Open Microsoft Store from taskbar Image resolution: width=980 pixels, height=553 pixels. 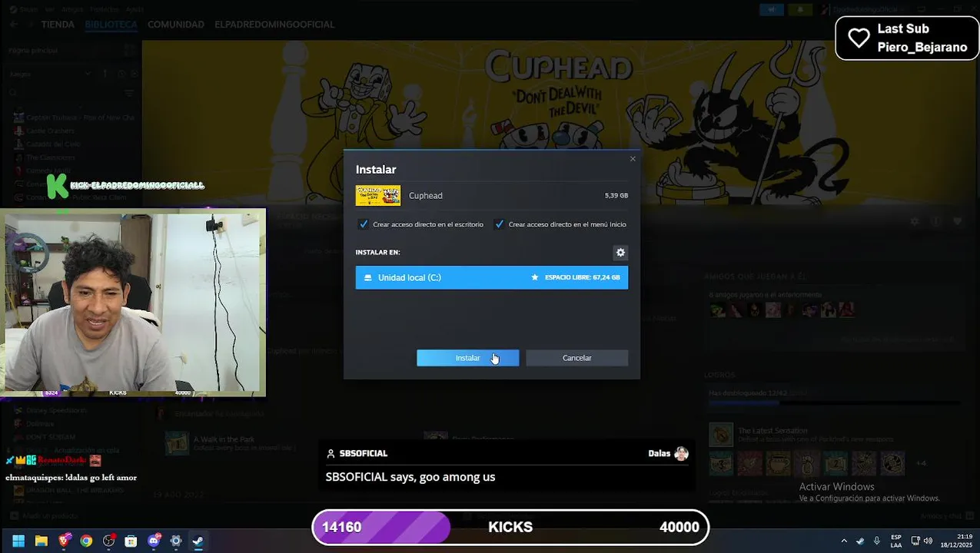[x=131, y=541]
